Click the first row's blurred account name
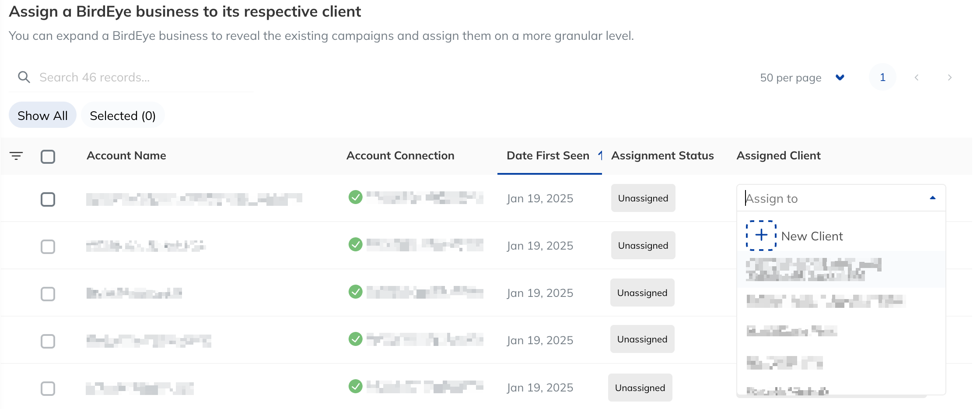 pos(194,199)
